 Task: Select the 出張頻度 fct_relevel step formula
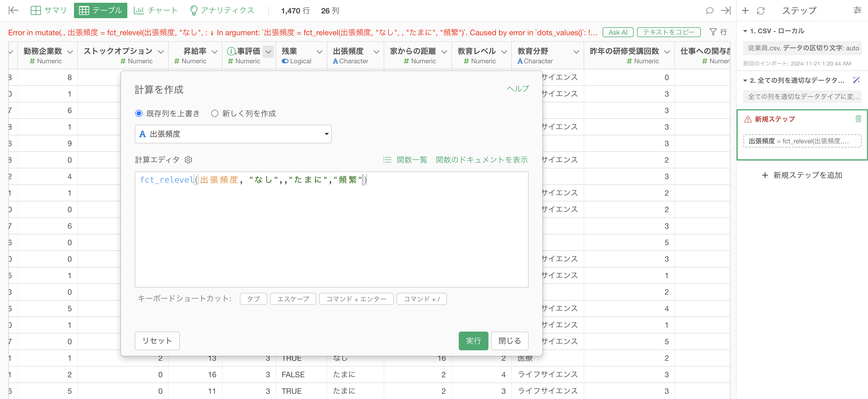click(x=802, y=141)
